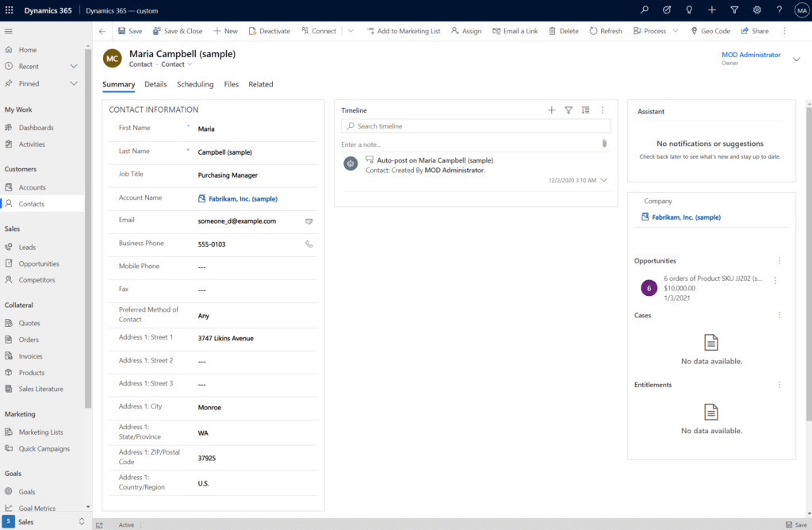Expand the auto-post timeline entry chevron
812x530 pixels.
click(604, 180)
